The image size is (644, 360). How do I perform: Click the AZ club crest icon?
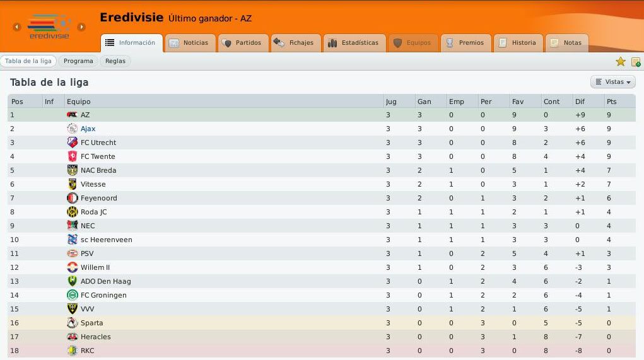point(72,115)
